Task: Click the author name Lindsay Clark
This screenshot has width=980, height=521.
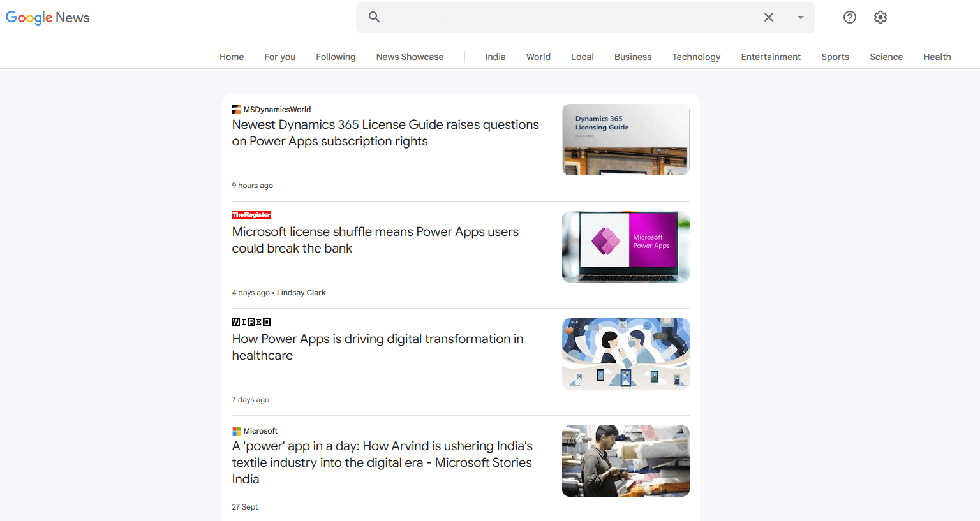Action: point(301,292)
